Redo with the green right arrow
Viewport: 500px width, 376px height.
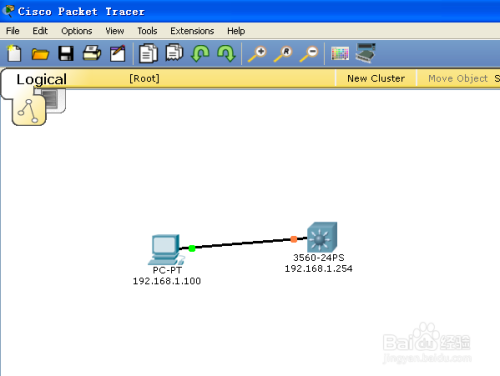pyautogui.click(x=226, y=53)
